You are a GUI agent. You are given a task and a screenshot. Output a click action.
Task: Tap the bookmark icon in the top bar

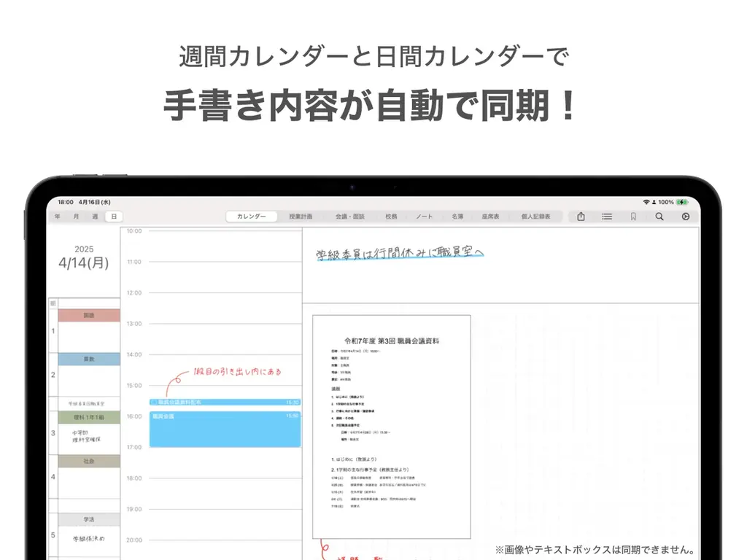(633, 216)
